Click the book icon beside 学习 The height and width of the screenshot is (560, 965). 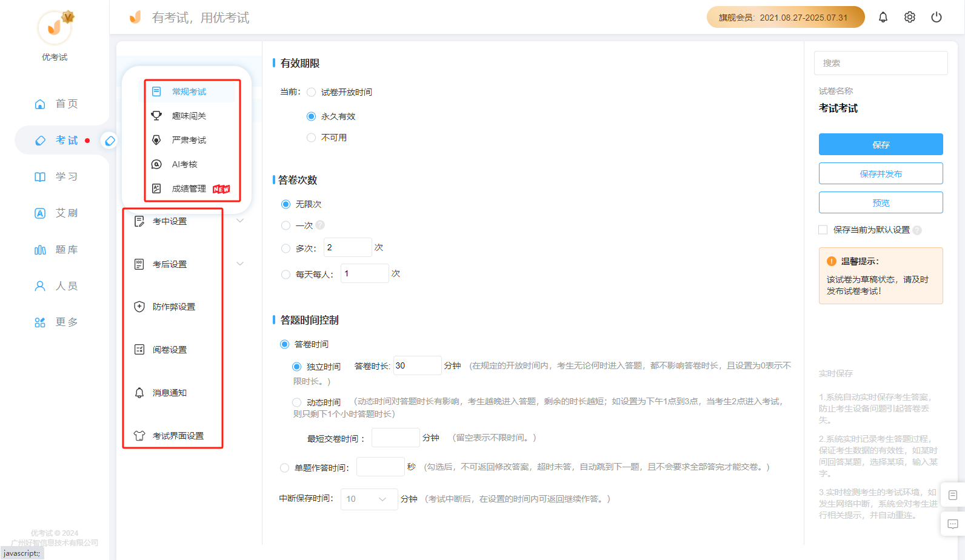40,177
